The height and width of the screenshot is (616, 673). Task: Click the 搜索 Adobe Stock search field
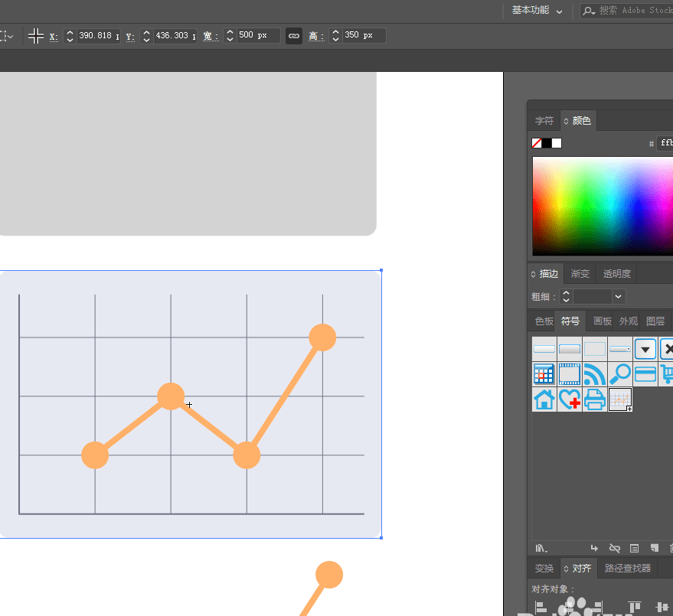point(627,10)
